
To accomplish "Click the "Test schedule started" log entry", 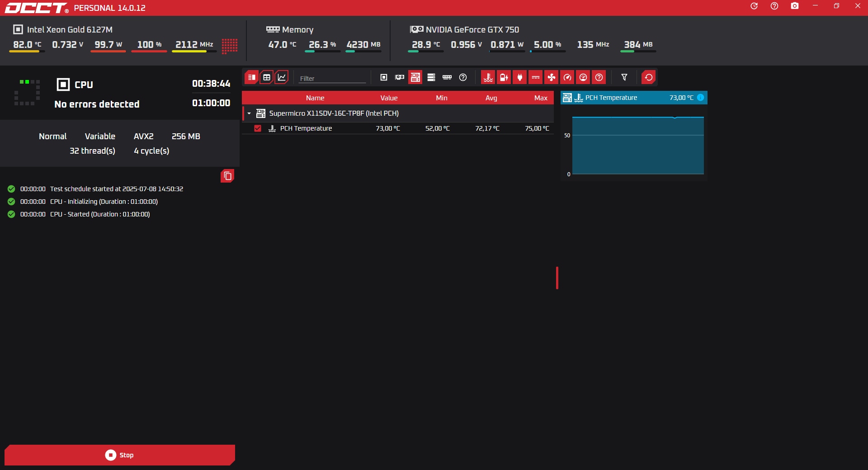I will (x=117, y=189).
